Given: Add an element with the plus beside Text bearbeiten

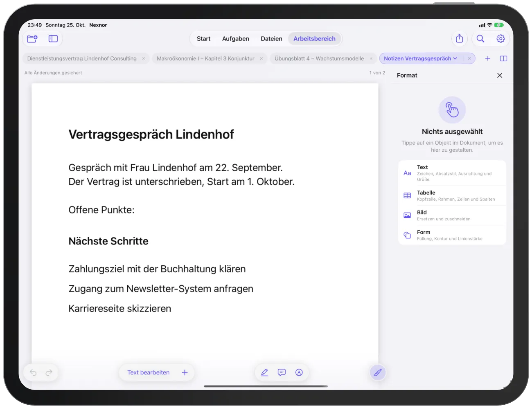Looking at the screenshot, I should (x=185, y=372).
